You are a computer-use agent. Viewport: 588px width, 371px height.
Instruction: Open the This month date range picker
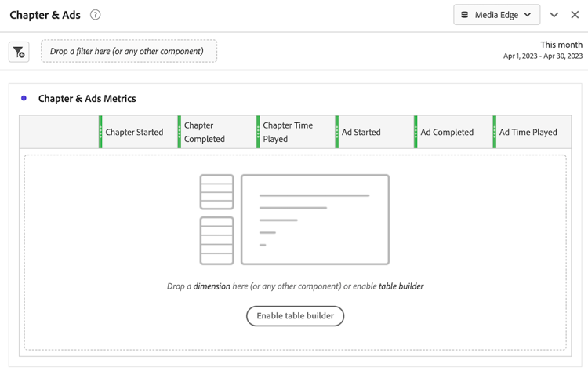pos(543,50)
